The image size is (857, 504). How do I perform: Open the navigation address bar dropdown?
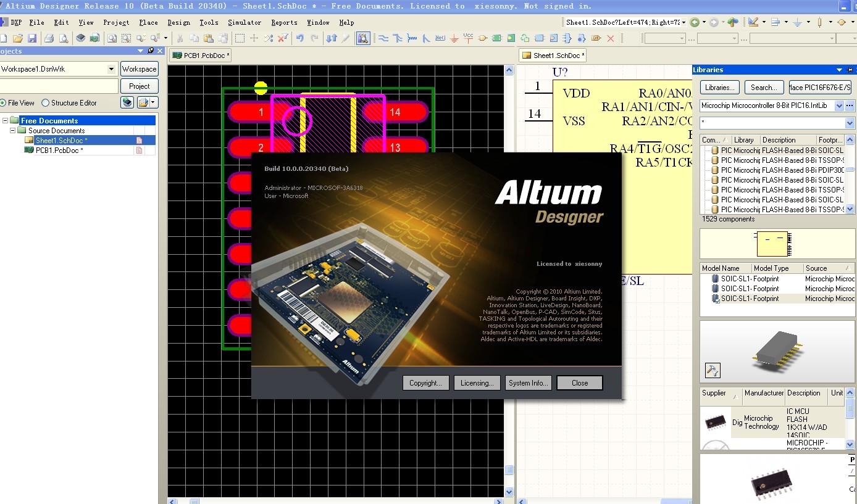pyautogui.click(x=684, y=22)
